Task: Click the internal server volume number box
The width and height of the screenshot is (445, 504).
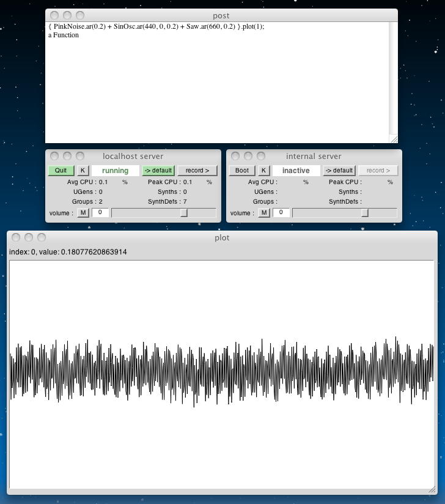Action: (281, 212)
